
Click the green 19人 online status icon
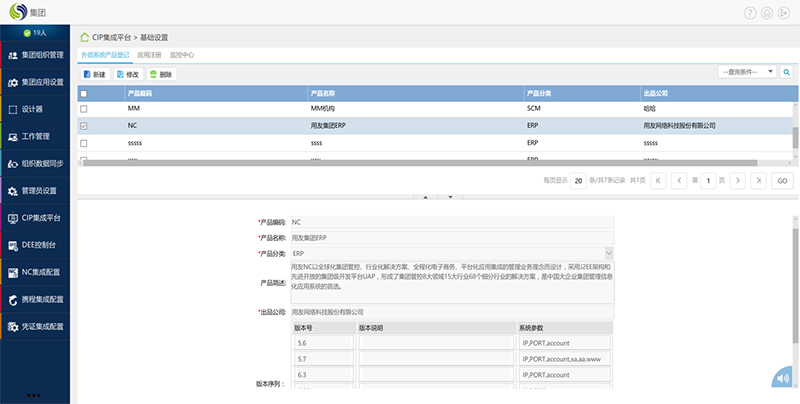pos(27,33)
